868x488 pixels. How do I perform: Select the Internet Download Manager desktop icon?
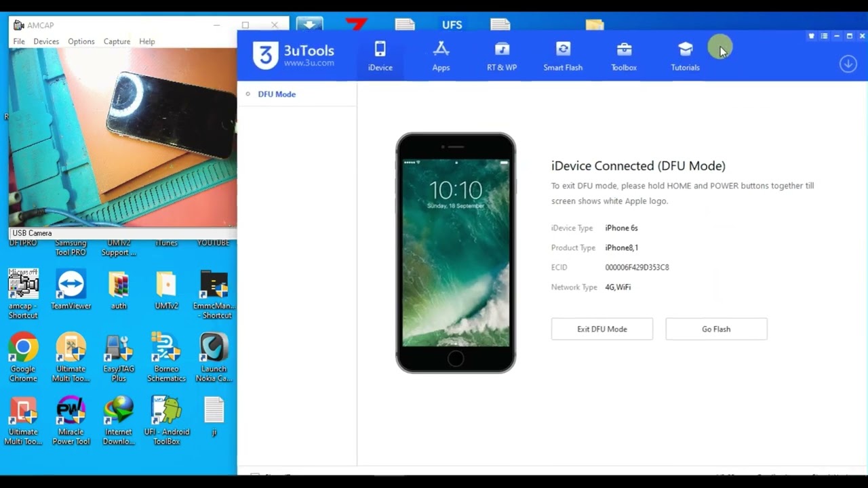(119, 420)
